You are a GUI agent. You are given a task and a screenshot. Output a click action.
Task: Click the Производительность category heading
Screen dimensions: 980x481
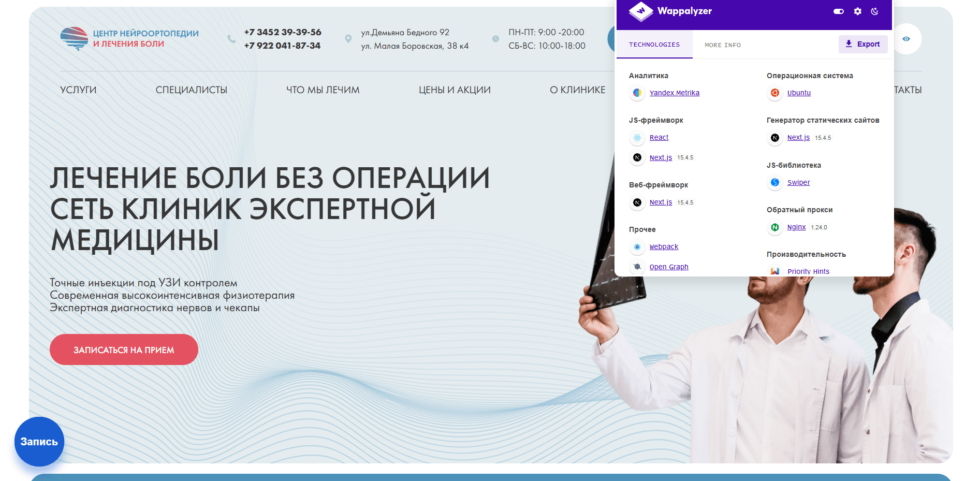[x=806, y=254]
